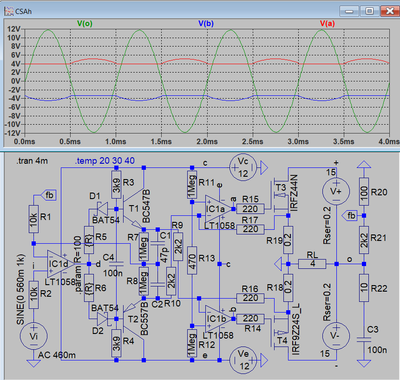Select resistor R17 220
Viewport: 400px width, 380px height.
coord(250,229)
